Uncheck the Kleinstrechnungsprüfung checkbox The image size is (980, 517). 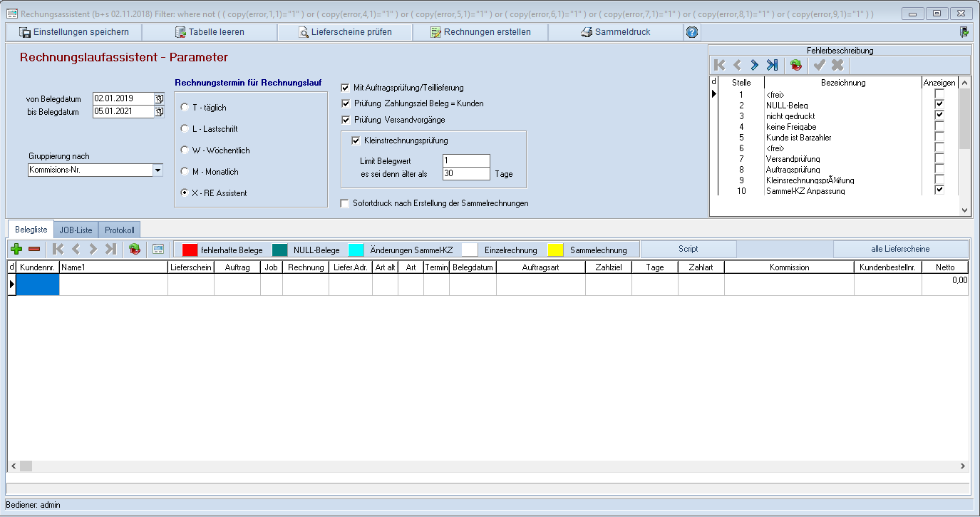pos(356,140)
